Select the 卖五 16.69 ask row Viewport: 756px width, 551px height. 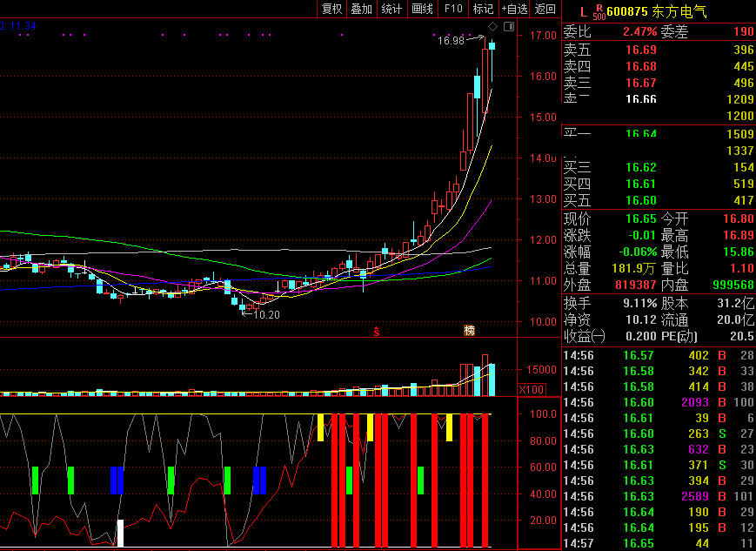659,50
